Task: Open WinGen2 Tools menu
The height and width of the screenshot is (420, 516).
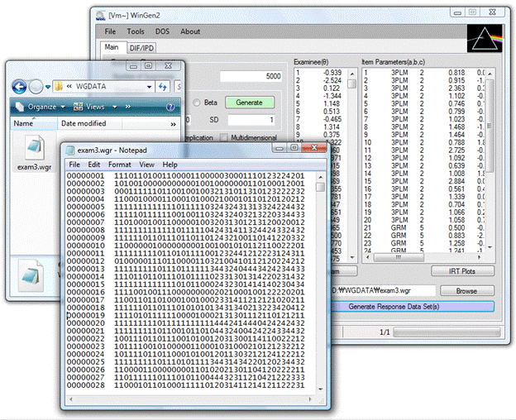Action: pos(136,31)
